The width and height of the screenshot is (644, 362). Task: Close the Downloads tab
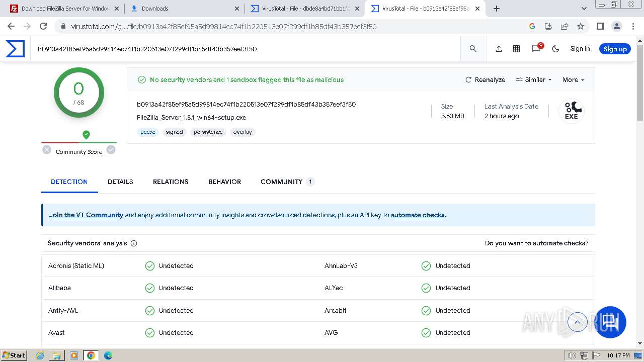coord(237,9)
